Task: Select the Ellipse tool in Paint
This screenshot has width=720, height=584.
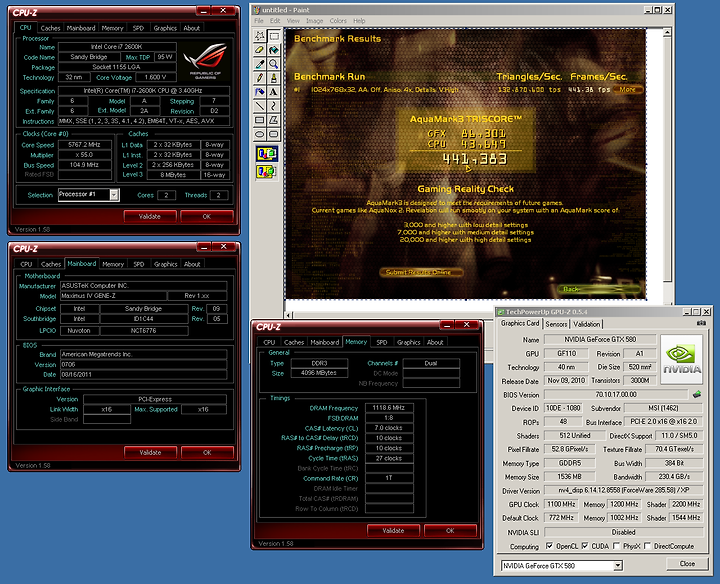Action: tap(260, 134)
